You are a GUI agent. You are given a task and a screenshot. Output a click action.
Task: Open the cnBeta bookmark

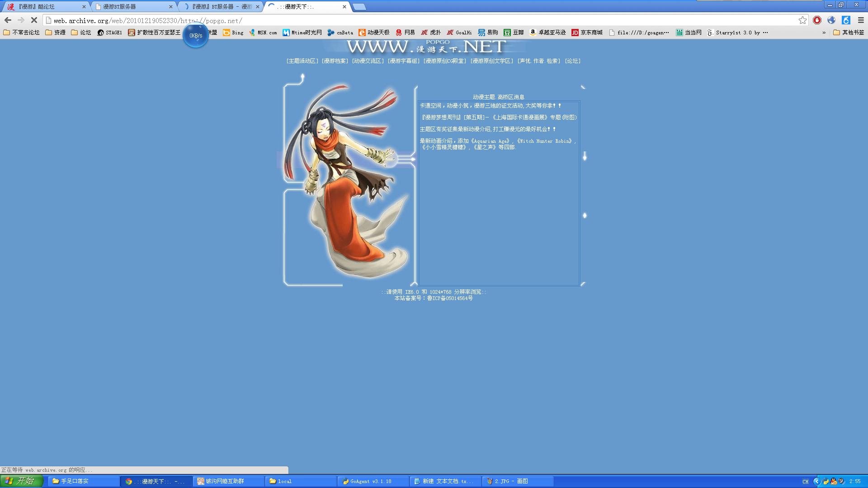point(340,33)
